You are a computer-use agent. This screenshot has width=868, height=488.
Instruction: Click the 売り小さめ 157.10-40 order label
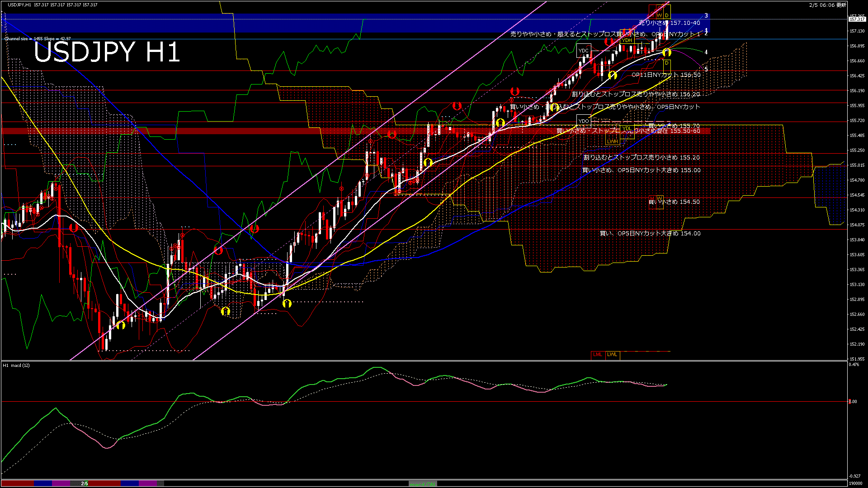669,23
